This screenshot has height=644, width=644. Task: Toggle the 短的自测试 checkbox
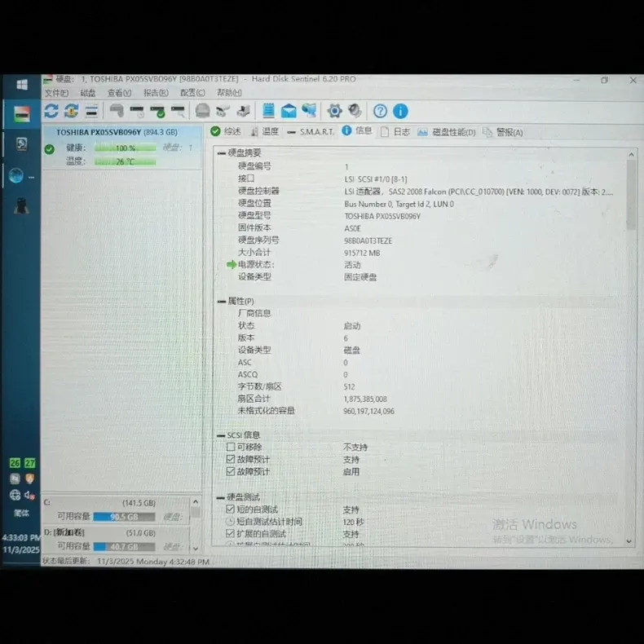[231, 509]
